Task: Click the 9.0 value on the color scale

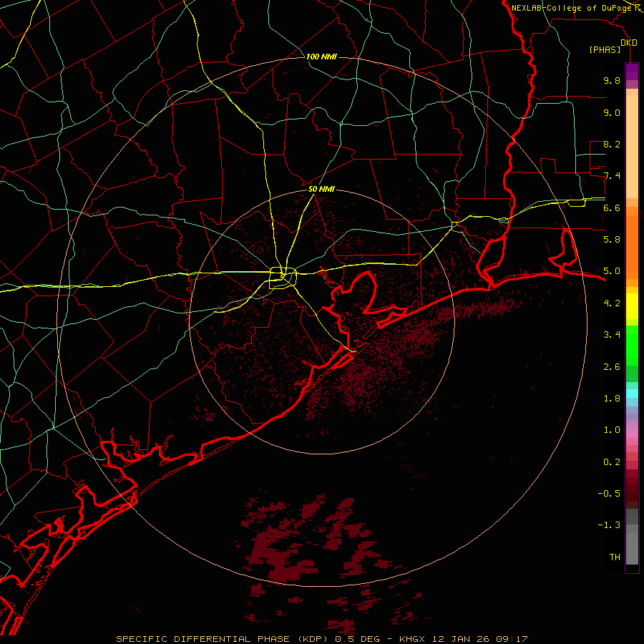Action: (612, 112)
